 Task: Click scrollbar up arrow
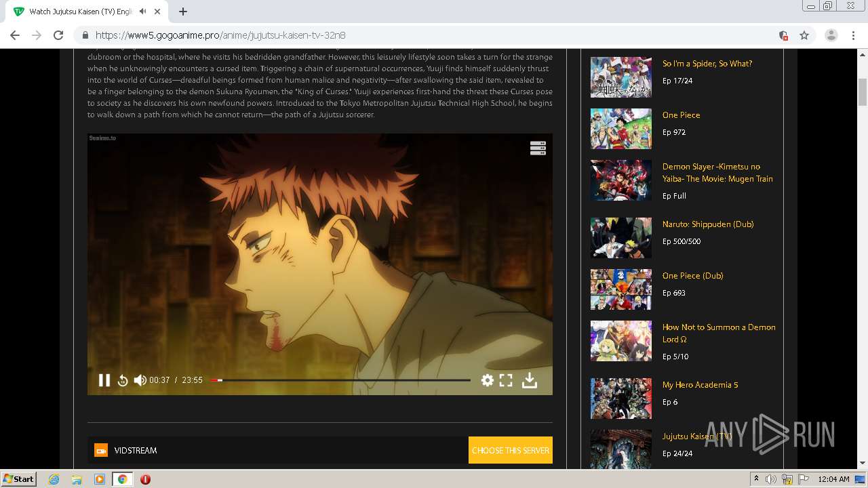(x=863, y=54)
